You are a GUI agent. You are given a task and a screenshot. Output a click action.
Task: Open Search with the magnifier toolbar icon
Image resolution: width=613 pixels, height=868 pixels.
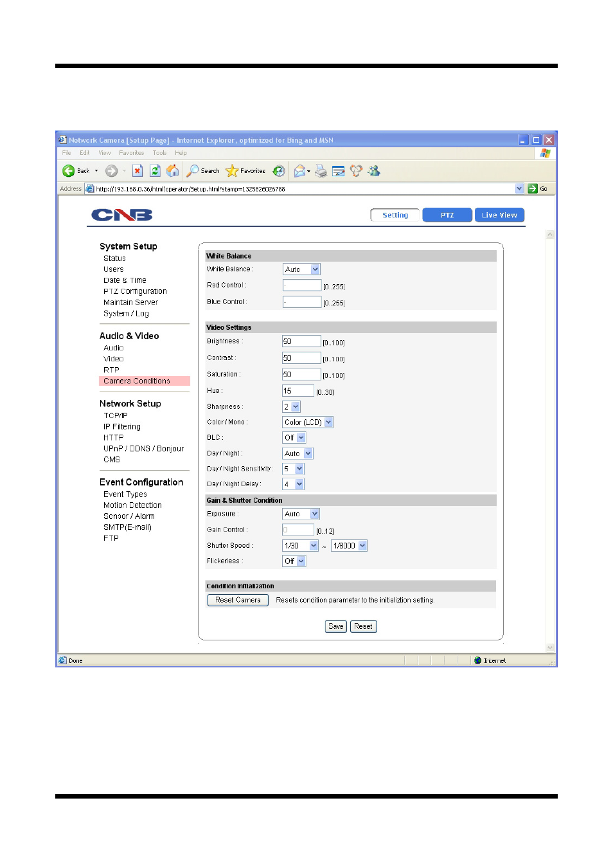point(203,171)
